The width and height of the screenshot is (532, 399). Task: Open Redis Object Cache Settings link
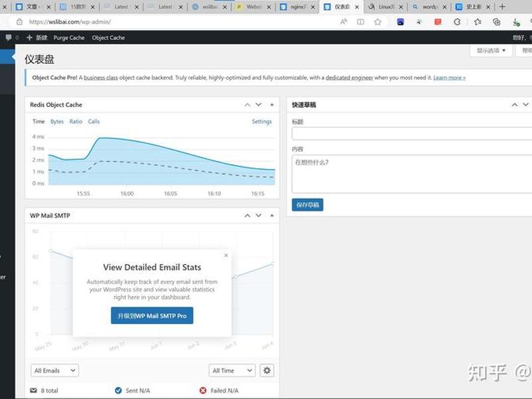point(262,122)
